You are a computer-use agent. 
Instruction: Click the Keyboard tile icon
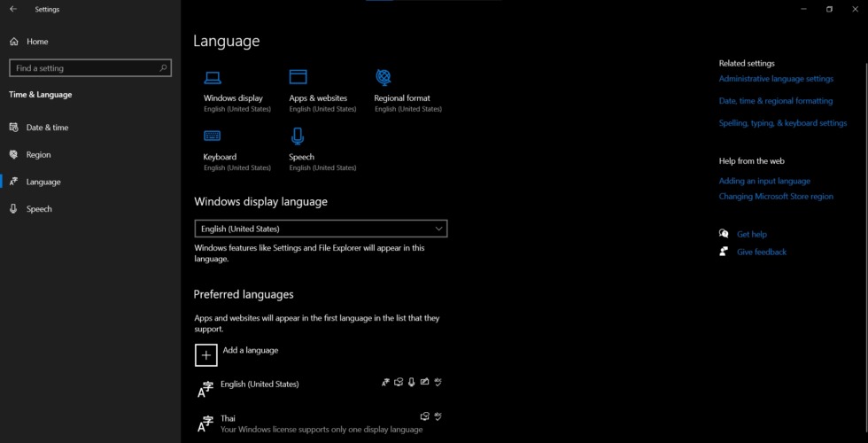(212, 136)
